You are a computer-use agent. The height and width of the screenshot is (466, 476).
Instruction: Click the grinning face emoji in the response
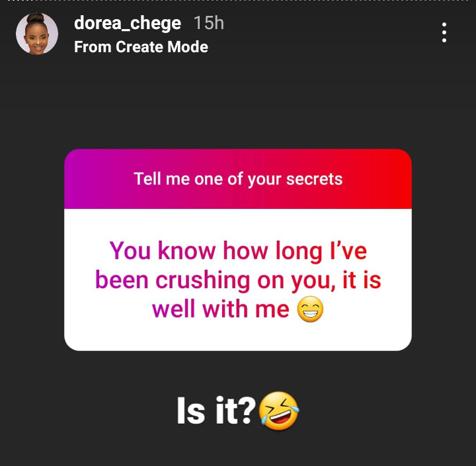[310, 309]
